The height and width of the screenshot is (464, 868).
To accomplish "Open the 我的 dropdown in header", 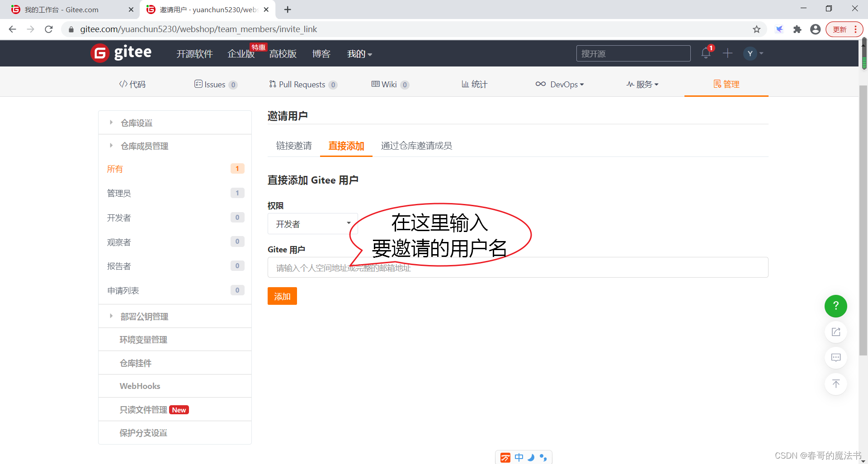I will tap(359, 54).
